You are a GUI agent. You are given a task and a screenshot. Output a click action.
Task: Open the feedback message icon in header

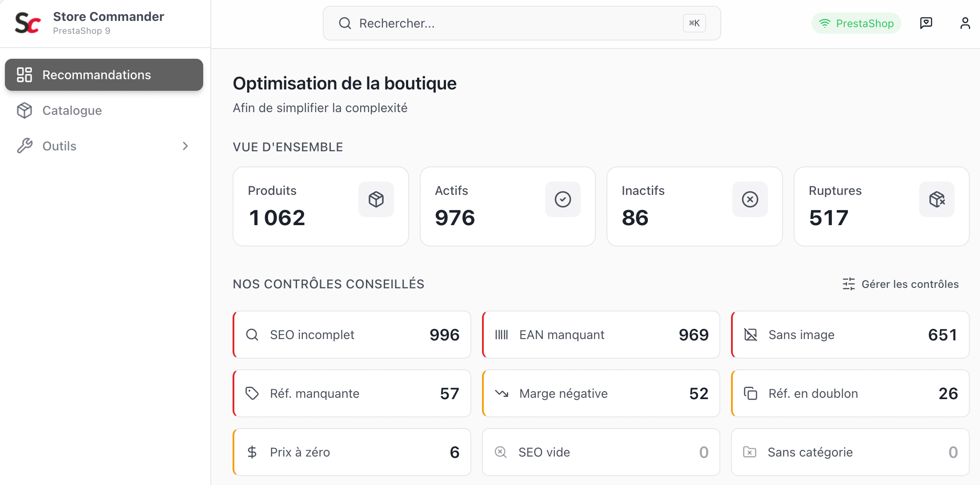pos(926,23)
